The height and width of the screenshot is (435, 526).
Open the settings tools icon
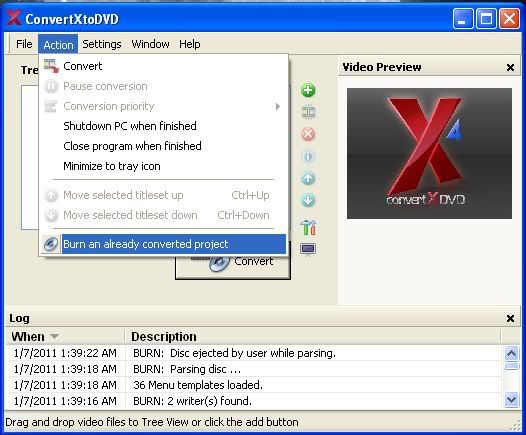click(x=308, y=227)
